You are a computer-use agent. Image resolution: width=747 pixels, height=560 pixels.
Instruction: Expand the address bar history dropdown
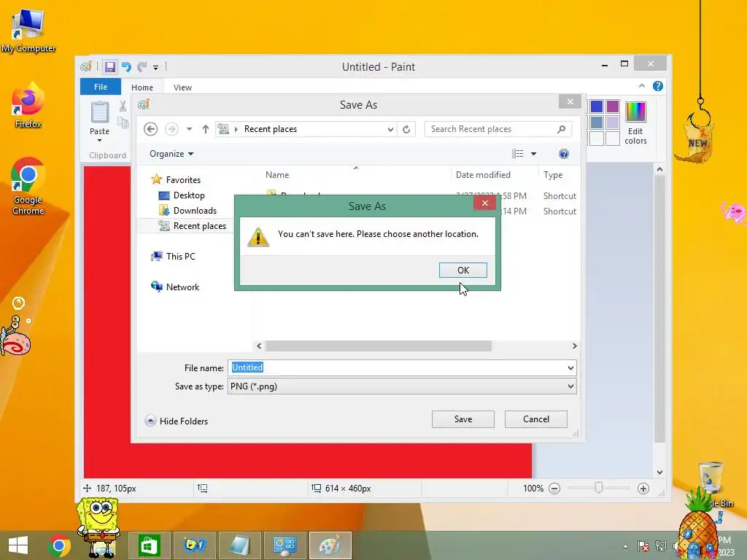tap(390, 129)
